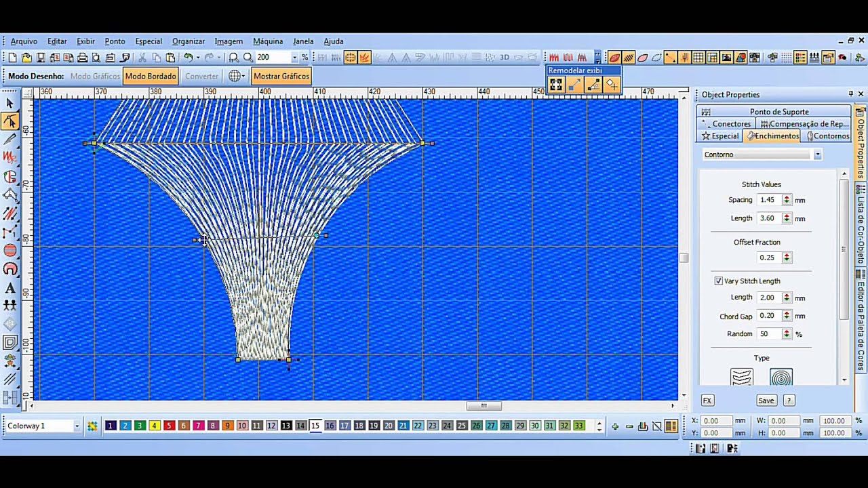Image resolution: width=868 pixels, height=488 pixels.
Task: Click the Paste clipboard icon
Action: coord(171,58)
